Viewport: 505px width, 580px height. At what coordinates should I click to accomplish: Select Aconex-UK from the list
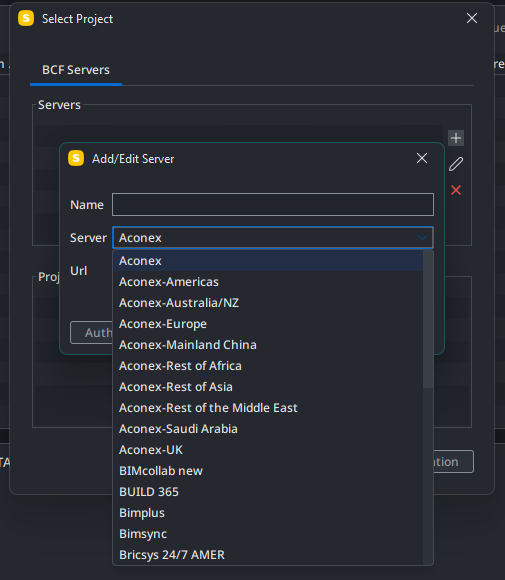click(268, 450)
